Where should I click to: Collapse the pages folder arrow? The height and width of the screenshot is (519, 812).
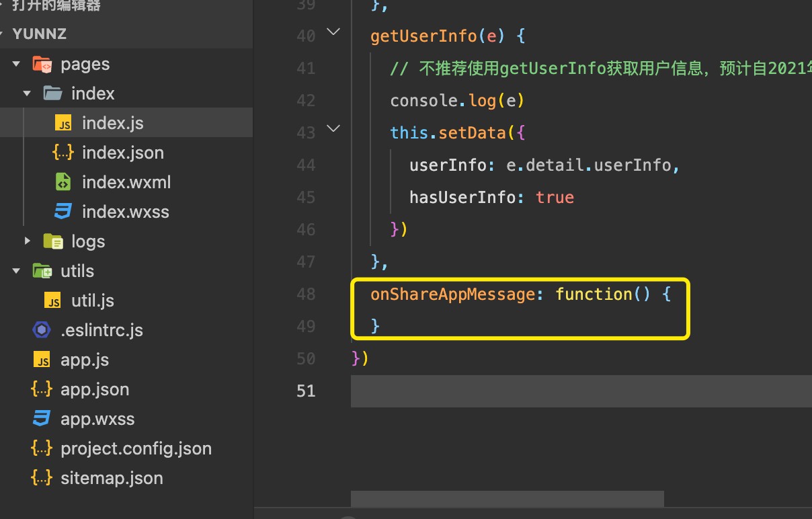click(x=17, y=65)
